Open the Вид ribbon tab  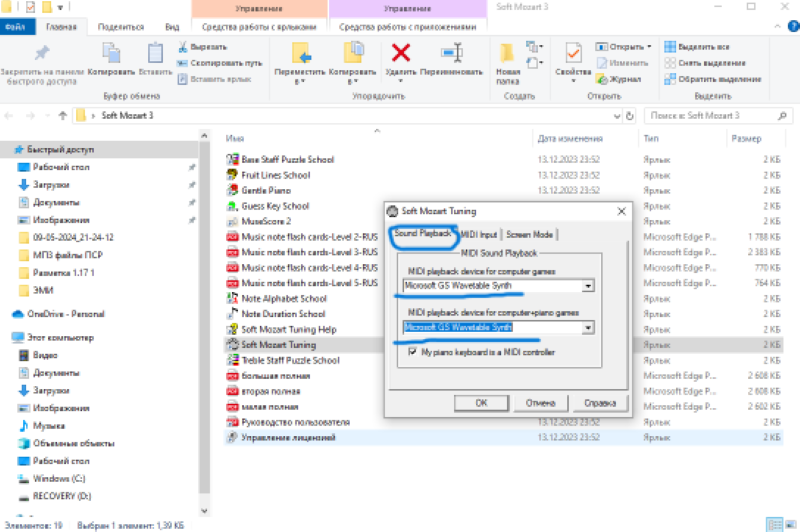coord(172,27)
